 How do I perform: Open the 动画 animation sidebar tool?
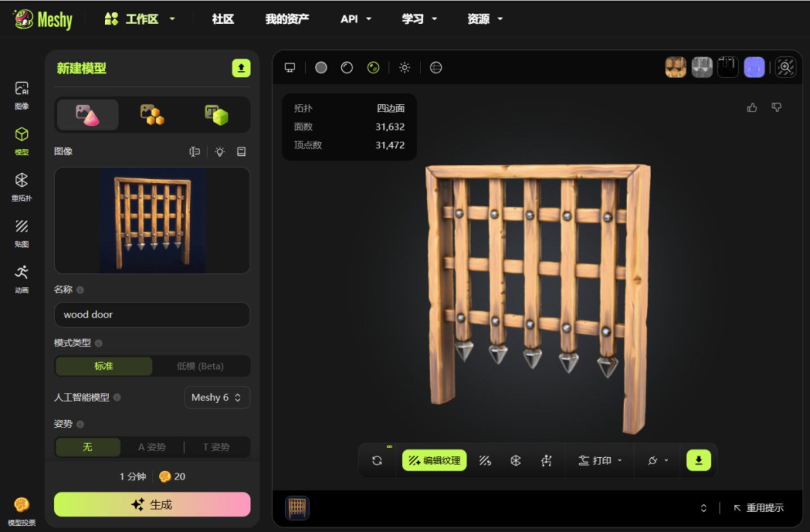click(x=21, y=279)
